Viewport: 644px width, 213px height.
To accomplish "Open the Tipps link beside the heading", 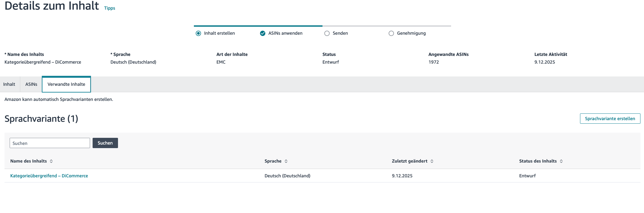I will pyautogui.click(x=110, y=8).
